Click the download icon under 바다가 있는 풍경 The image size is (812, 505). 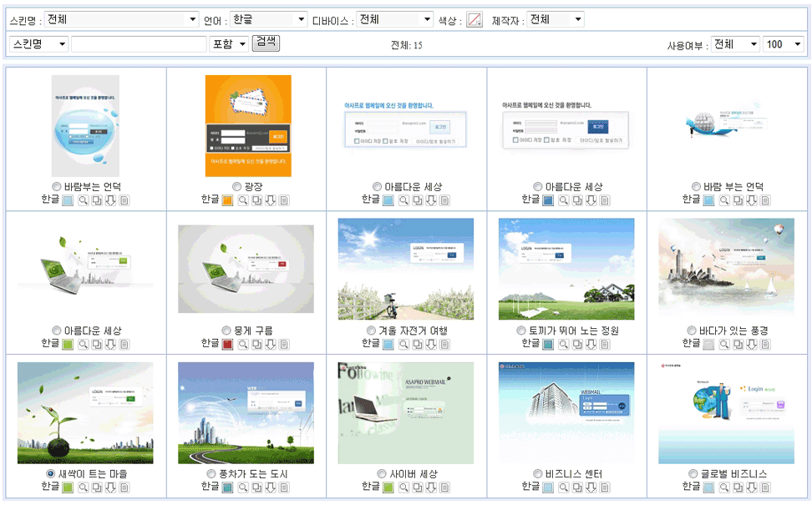coord(751,344)
